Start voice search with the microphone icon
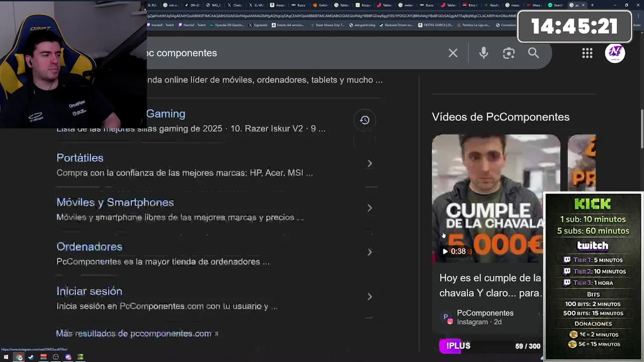Screen dimensions: 644x362 (484, 53)
